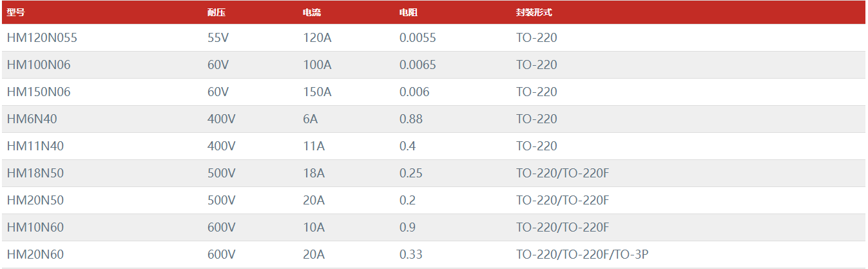Click the 0.88 resistance value

[x=411, y=119]
